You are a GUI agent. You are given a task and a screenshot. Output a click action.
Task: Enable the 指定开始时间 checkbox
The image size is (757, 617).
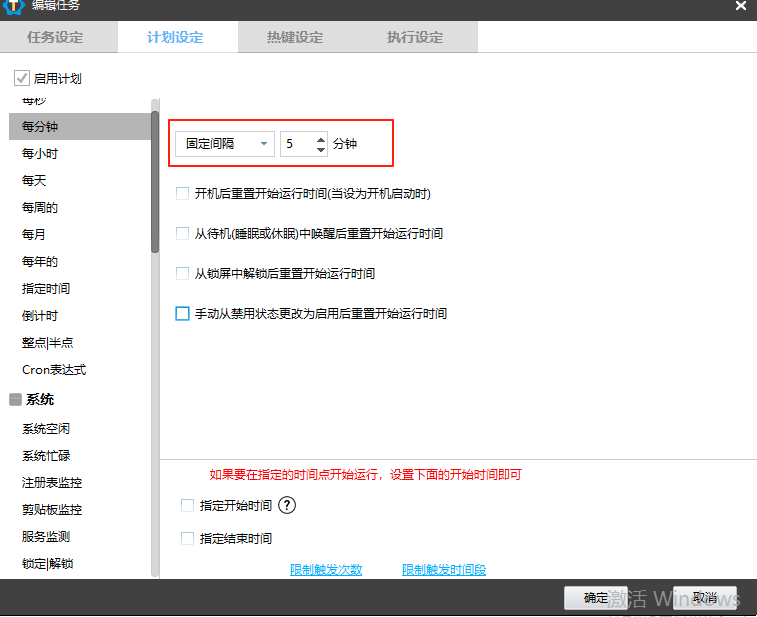pyautogui.click(x=187, y=506)
